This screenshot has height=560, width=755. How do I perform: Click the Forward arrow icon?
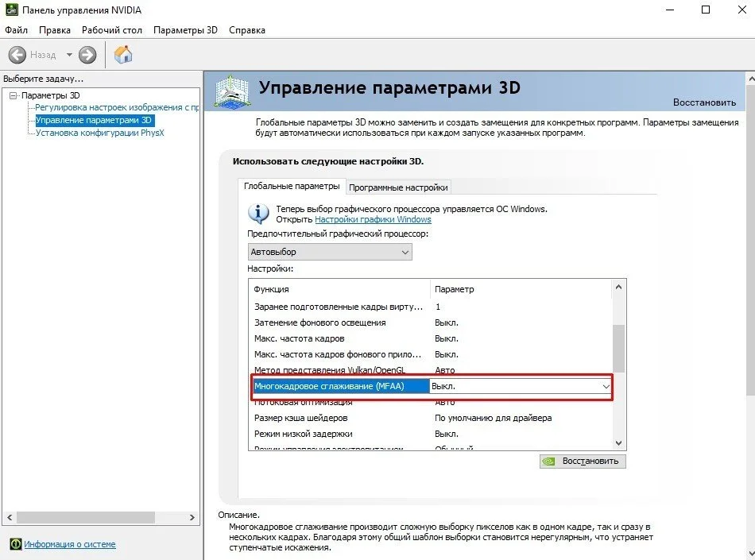click(87, 55)
